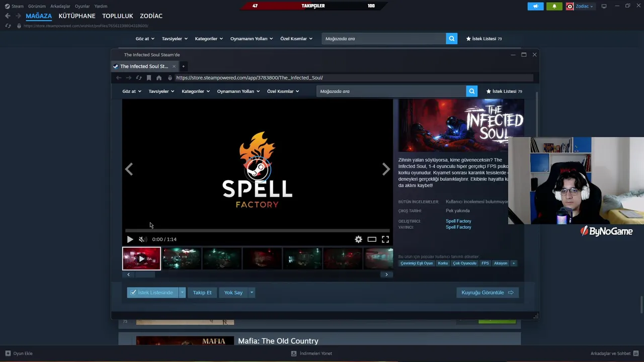Open the Yardım menu
The width and height of the screenshot is (644, 362).
tap(101, 6)
